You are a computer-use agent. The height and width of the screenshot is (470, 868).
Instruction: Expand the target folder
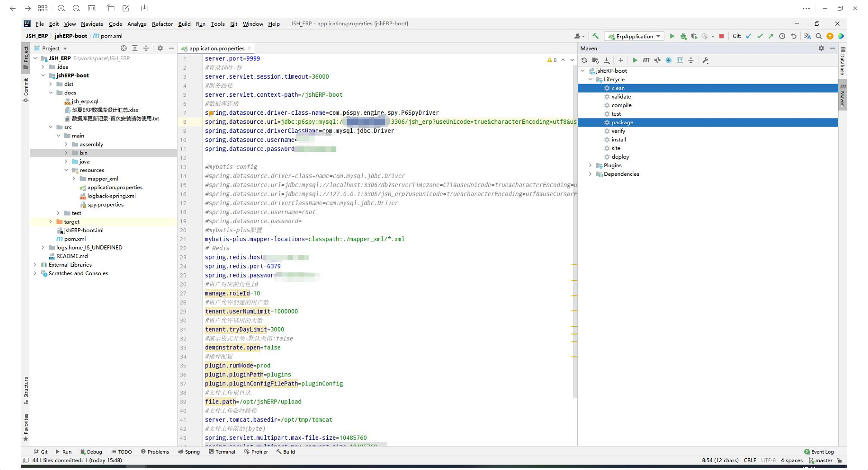51,221
